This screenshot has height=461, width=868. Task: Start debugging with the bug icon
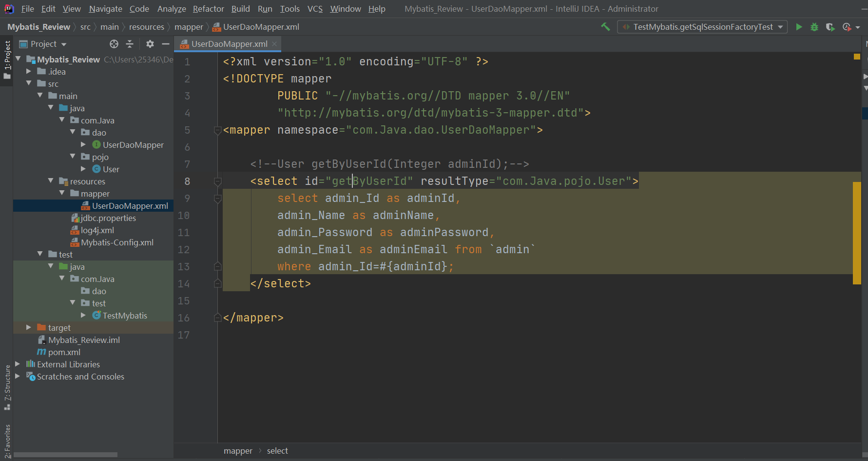(x=814, y=27)
